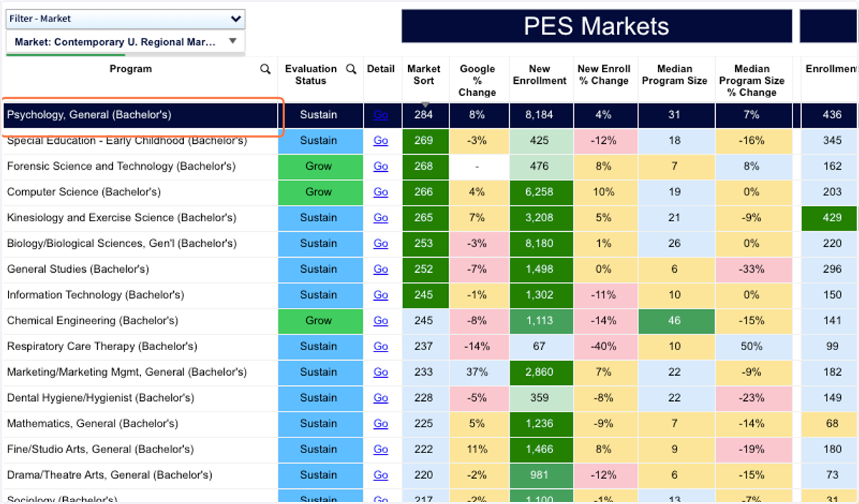Click the search icon in Program column header
Viewport: 859px width, 504px height.
tap(266, 69)
